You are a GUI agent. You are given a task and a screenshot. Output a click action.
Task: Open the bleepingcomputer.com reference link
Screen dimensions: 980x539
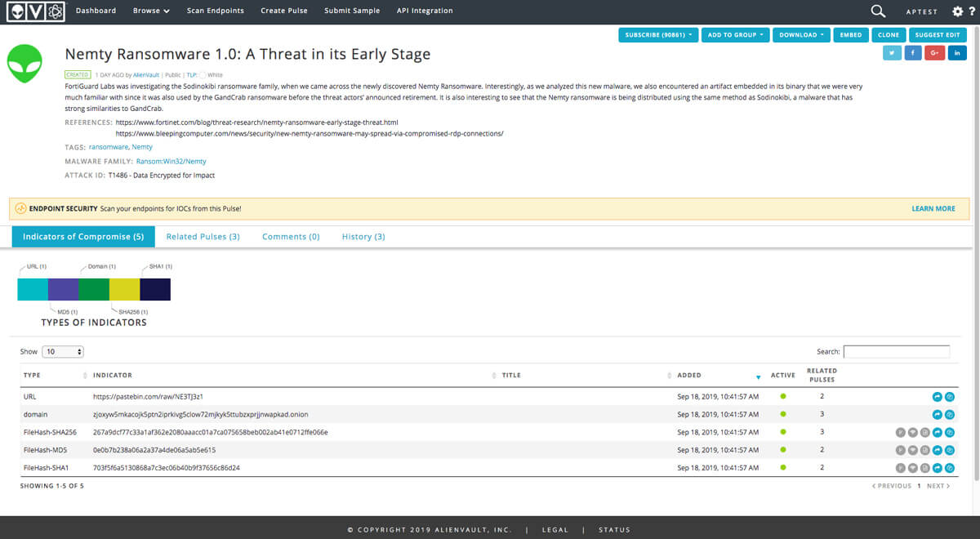310,133
